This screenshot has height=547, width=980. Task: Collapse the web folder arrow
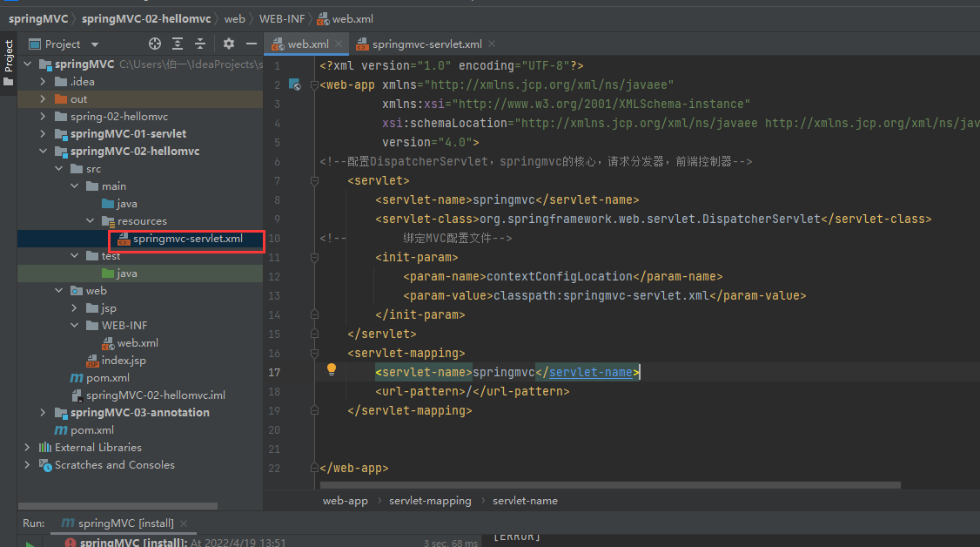[x=59, y=291]
